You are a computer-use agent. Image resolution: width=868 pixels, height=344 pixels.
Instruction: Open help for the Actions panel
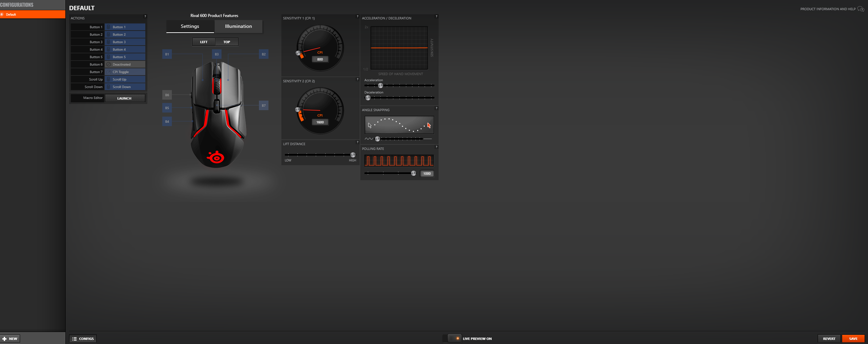click(145, 16)
